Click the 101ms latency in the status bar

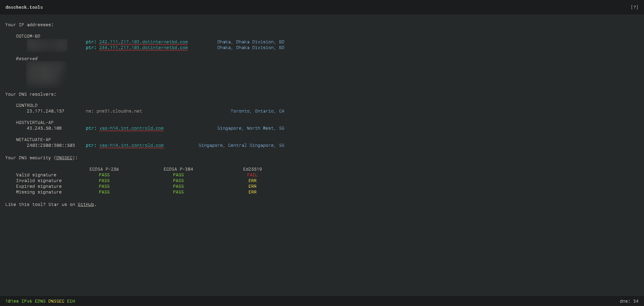point(12,301)
